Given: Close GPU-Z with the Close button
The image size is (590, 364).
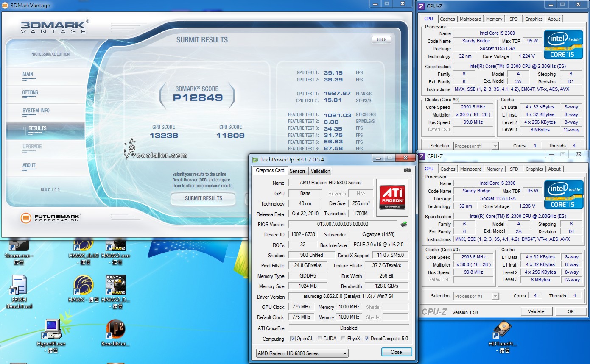Looking at the screenshot, I should pyautogui.click(x=396, y=352).
